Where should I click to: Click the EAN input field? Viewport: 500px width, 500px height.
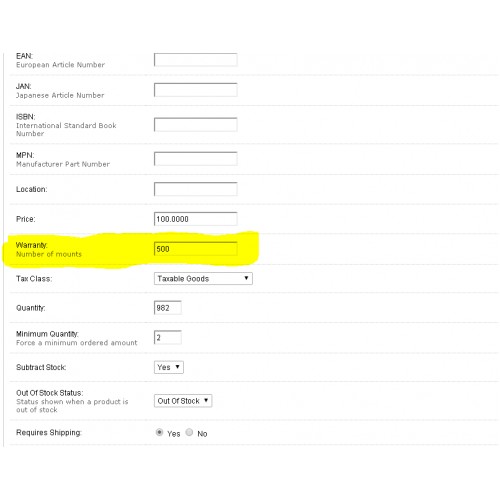coord(196,60)
